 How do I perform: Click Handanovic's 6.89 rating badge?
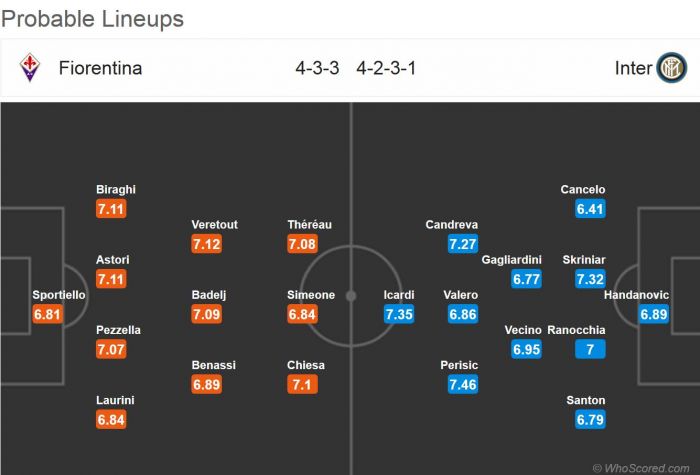(x=653, y=314)
